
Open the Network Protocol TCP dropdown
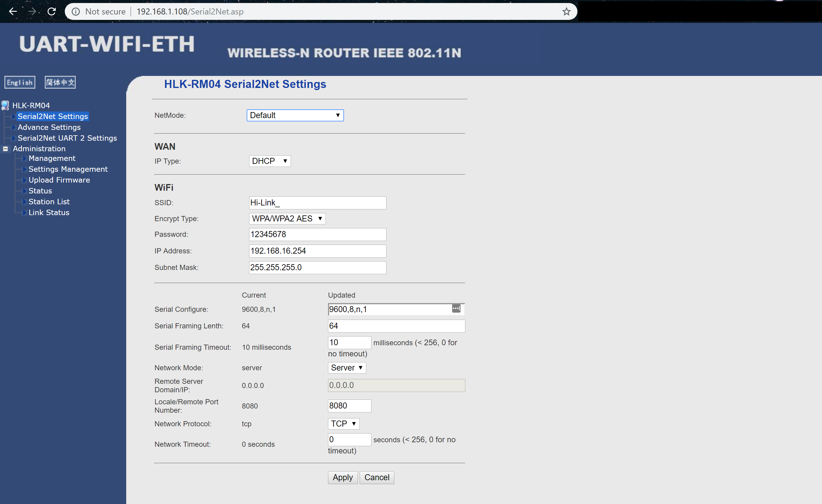pos(343,424)
